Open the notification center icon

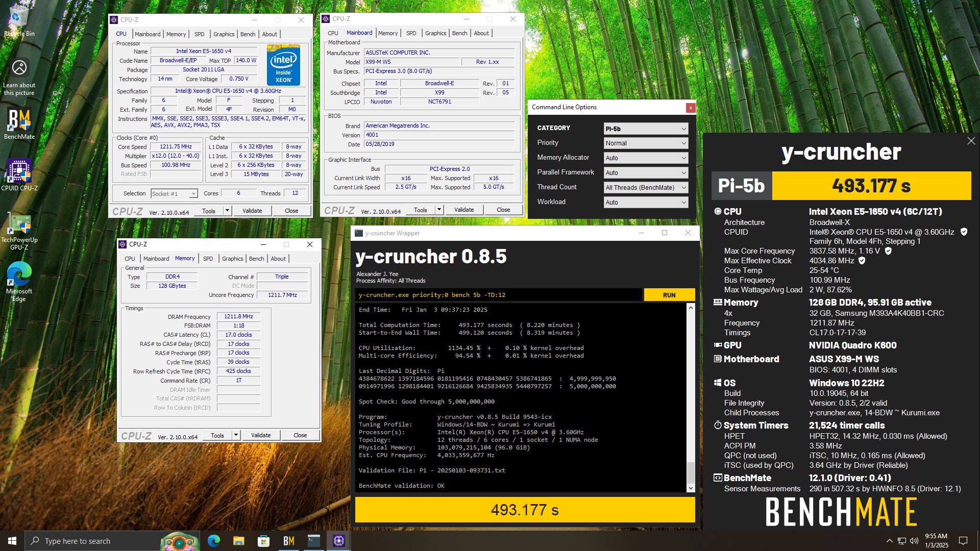pyautogui.click(x=963, y=541)
